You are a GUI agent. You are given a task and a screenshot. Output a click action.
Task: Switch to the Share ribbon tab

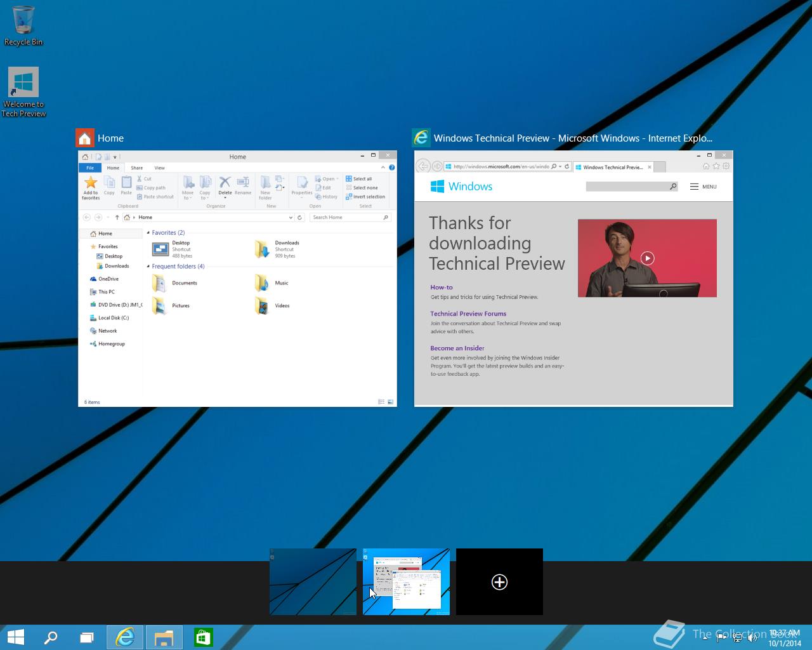(x=136, y=168)
